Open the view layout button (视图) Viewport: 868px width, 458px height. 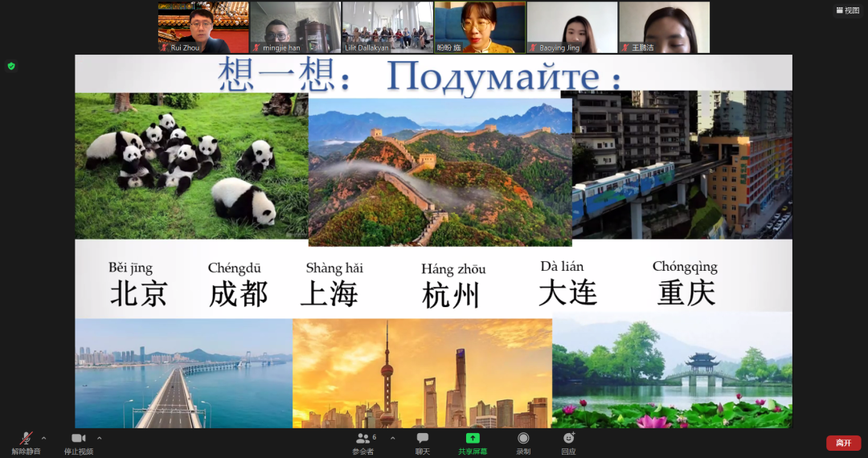tap(848, 10)
